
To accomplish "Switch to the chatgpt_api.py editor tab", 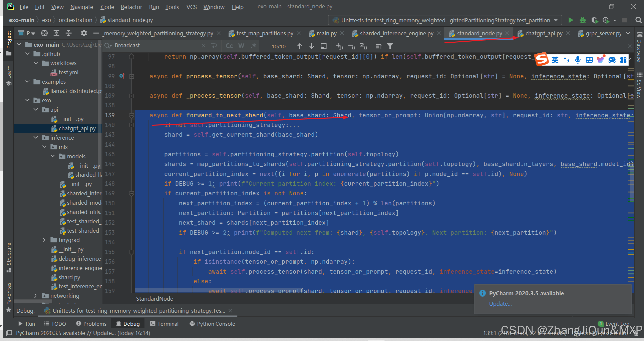I will pyautogui.click(x=544, y=33).
